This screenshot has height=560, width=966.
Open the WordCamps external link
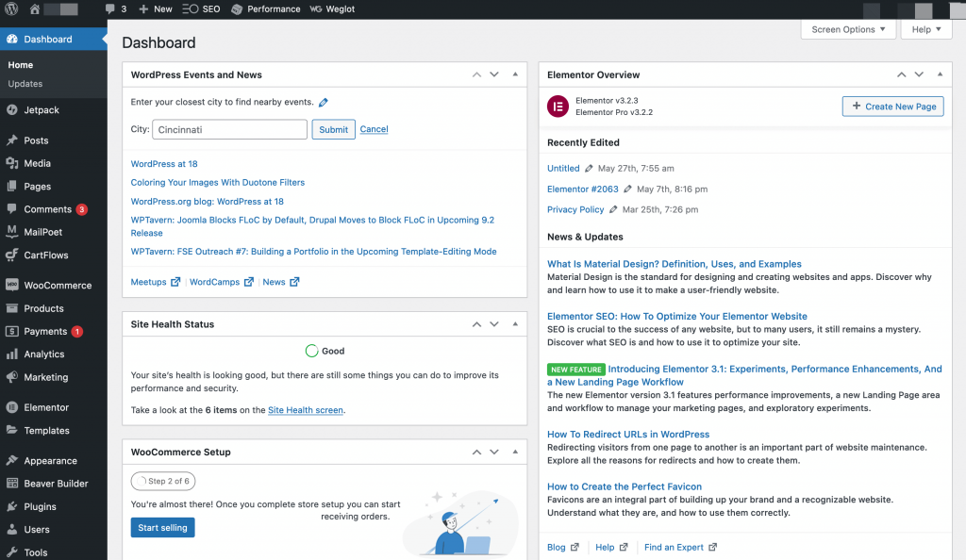221,282
